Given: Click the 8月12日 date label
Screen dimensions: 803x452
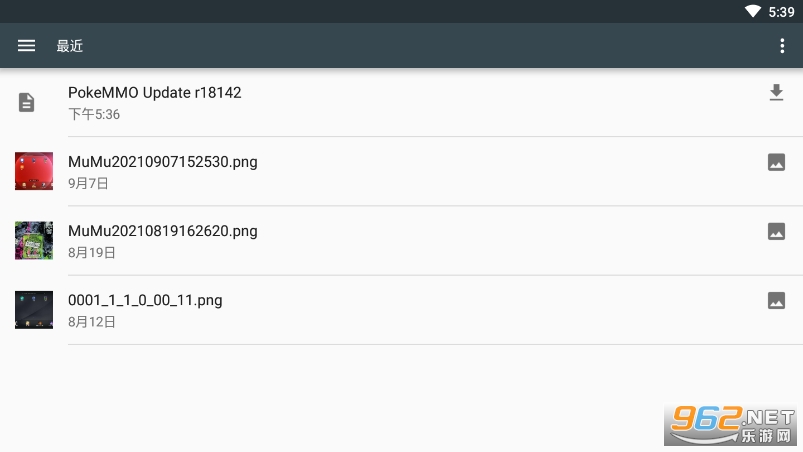Looking at the screenshot, I should pyautogui.click(x=92, y=321).
